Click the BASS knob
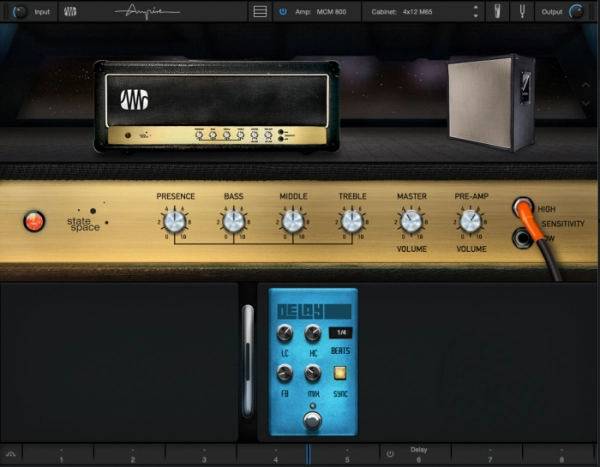Viewport: 600px width, 467px height. pos(234,222)
